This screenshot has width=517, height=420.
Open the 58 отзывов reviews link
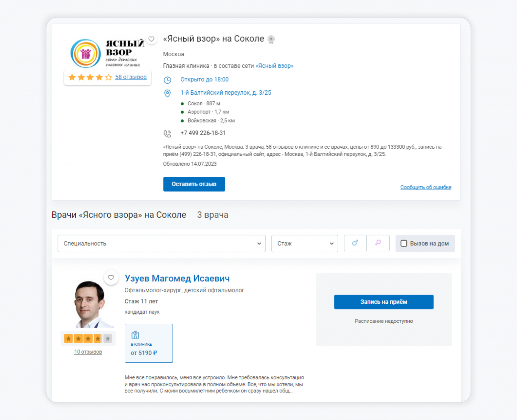click(x=131, y=77)
